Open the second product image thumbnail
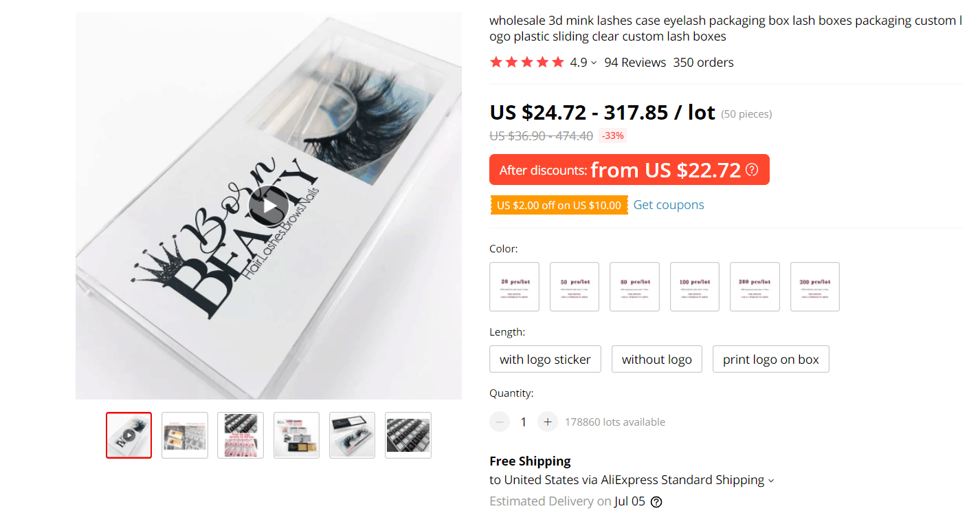 click(184, 435)
